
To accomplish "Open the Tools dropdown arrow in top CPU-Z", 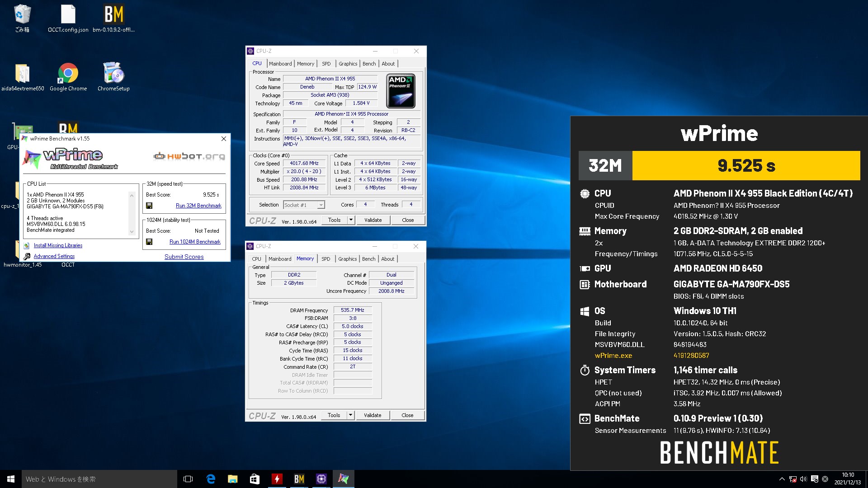I will [x=351, y=220].
